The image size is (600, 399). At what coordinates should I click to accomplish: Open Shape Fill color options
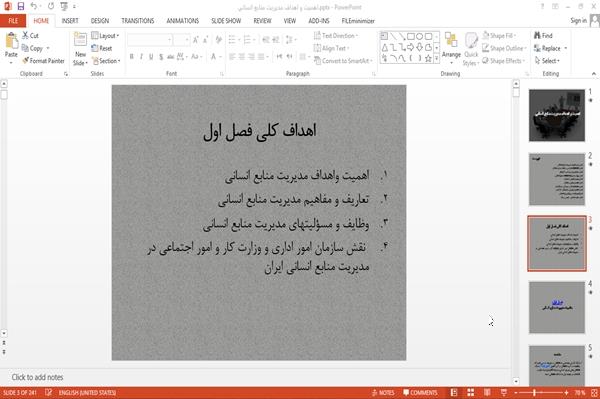click(x=499, y=36)
